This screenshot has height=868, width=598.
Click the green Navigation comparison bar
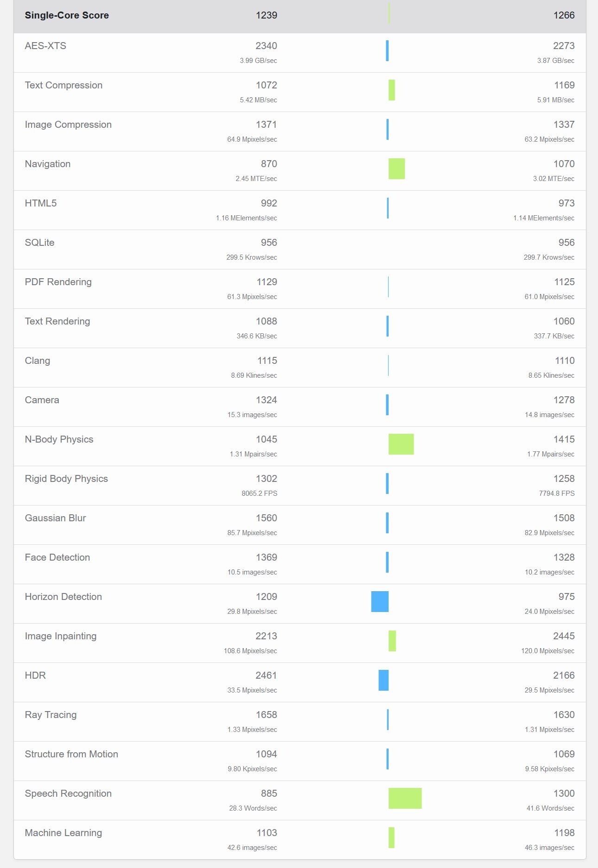[x=397, y=169]
